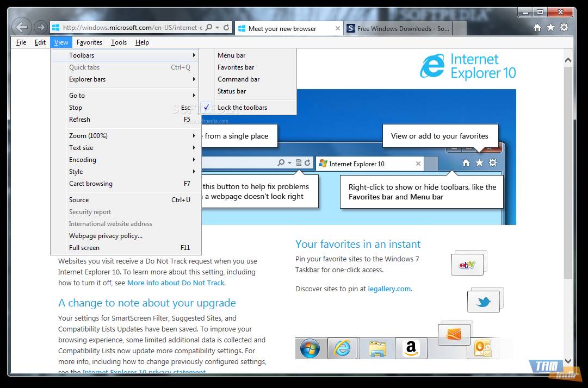The height and width of the screenshot is (388, 588).
Task: Toggle the Status bar on
Action: coord(232,91)
